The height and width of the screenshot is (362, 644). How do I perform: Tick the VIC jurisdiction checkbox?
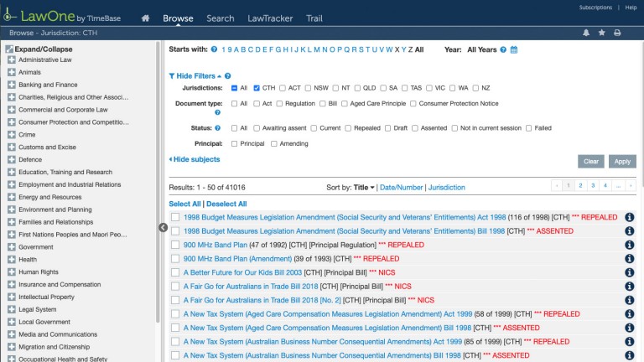[x=429, y=88]
